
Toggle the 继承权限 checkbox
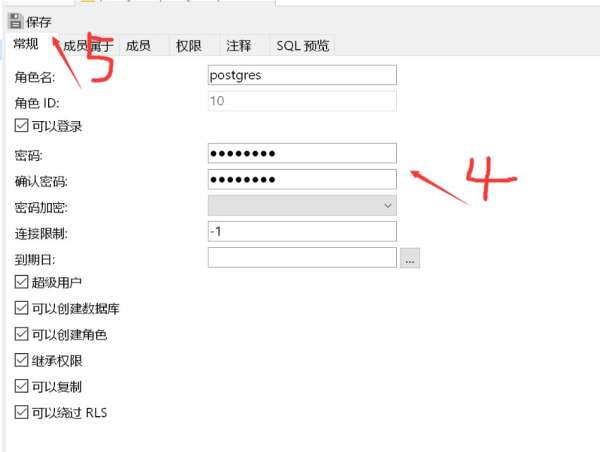[x=21, y=360]
